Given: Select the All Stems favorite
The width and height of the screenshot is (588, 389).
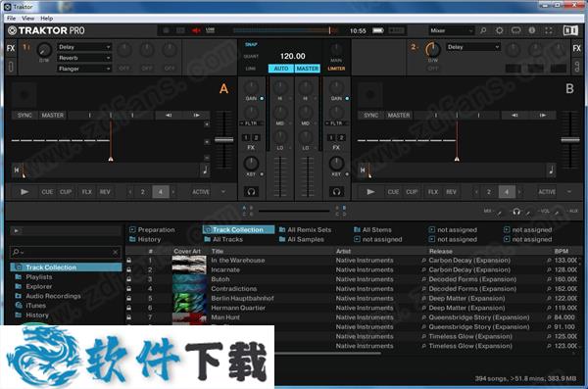Looking at the screenshot, I should click(372, 229).
